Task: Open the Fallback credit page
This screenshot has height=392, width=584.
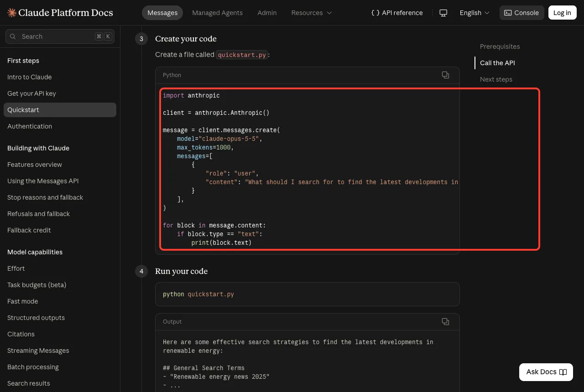Action: coord(29,230)
